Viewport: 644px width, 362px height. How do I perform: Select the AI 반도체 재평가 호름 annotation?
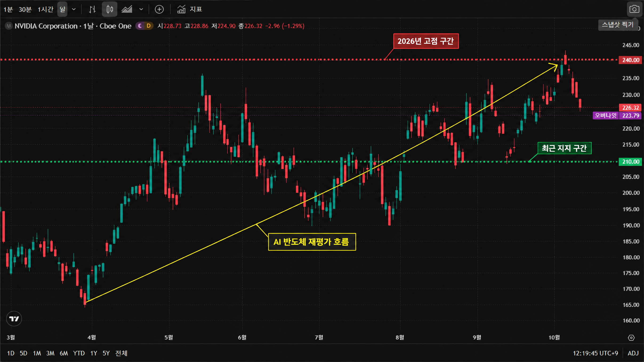click(312, 242)
